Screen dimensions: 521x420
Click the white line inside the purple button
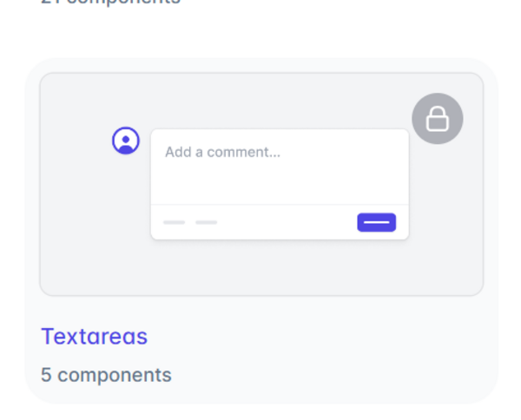(x=377, y=222)
